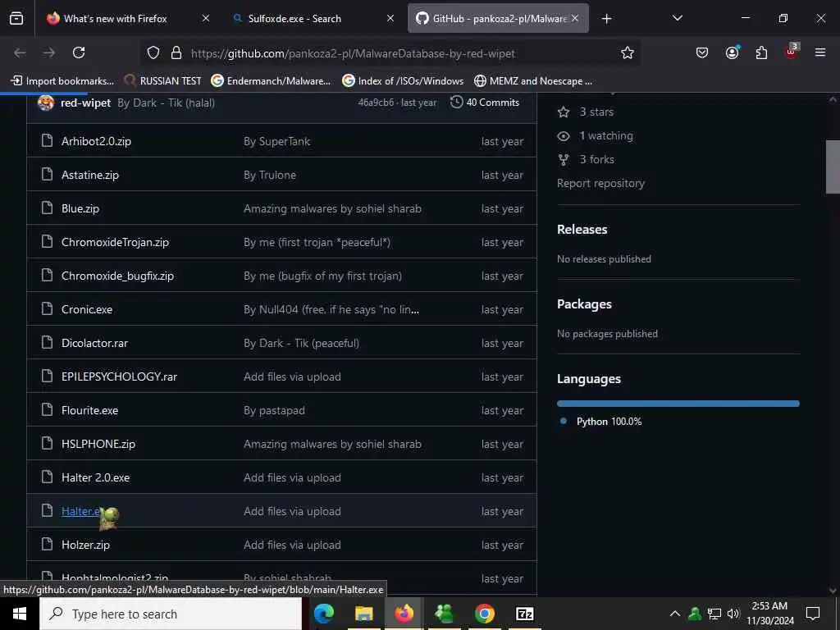Open Blue.zip file

80,209
